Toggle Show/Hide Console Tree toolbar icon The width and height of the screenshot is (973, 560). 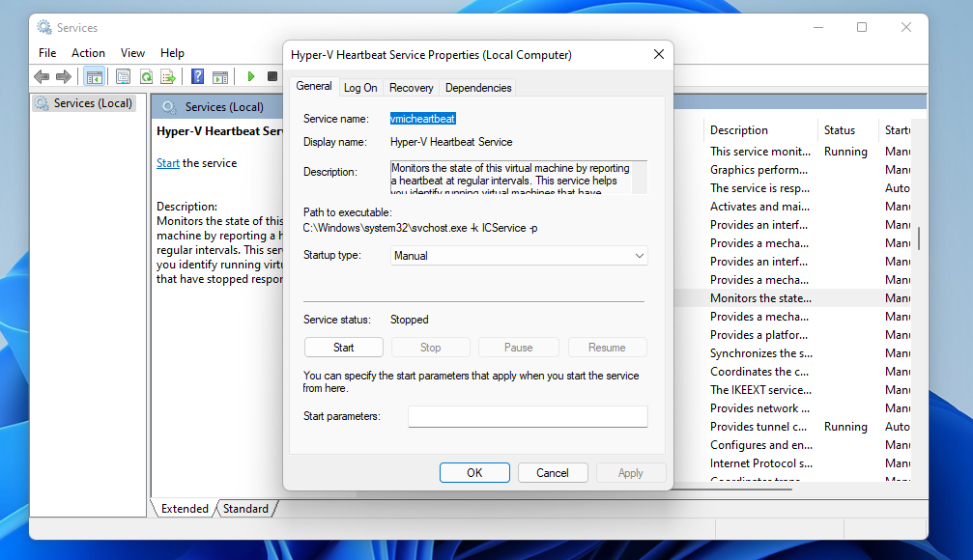tap(95, 77)
